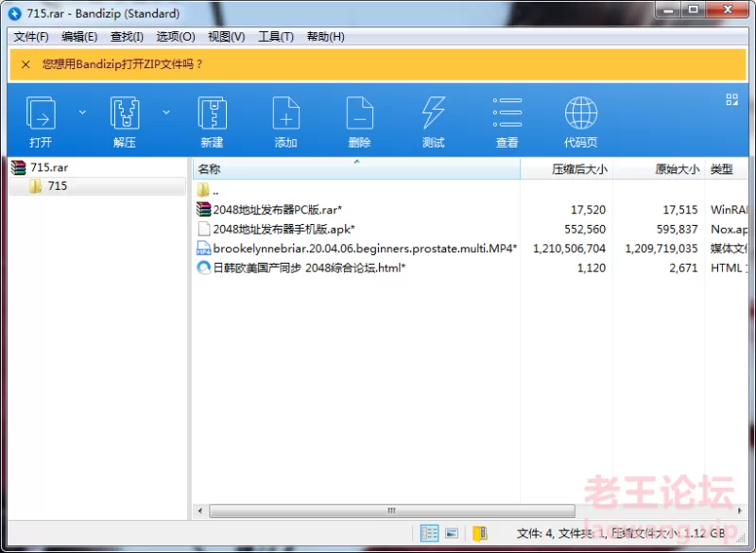Select the 2048综合论坛.html file
756x553 pixels.
point(309,268)
